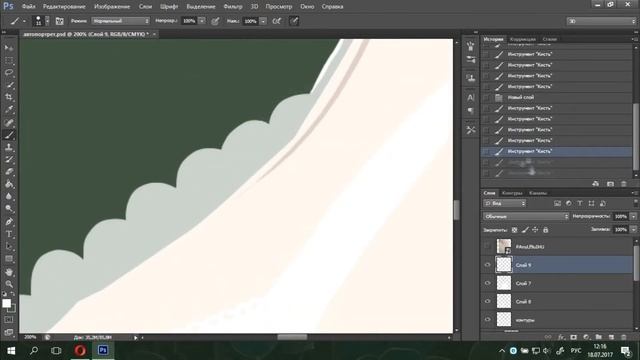Select the Magic Wand tool

(x=9, y=85)
